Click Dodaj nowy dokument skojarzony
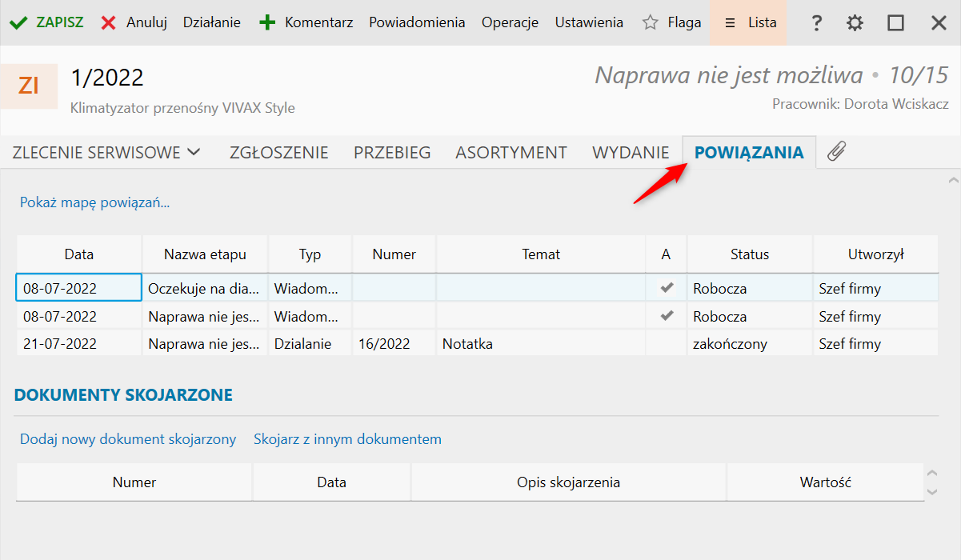This screenshot has width=961, height=560. (128, 439)
